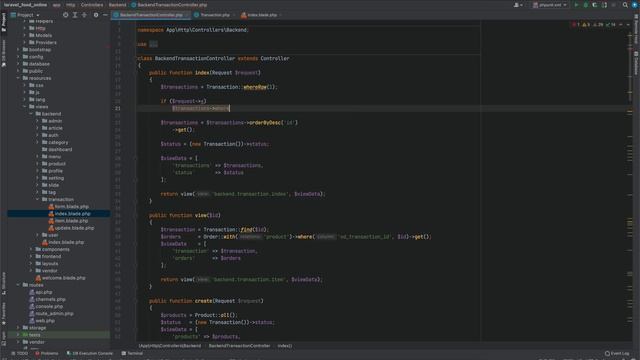Viewport: 640px width, 360px height.
Task: Open the Problems tool window
Action: 47,353
